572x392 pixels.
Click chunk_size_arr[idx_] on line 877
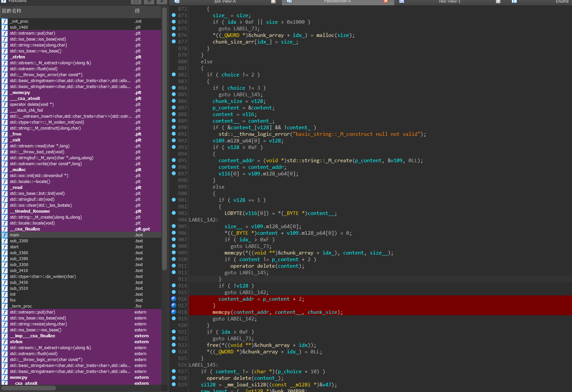pos(242,42)
